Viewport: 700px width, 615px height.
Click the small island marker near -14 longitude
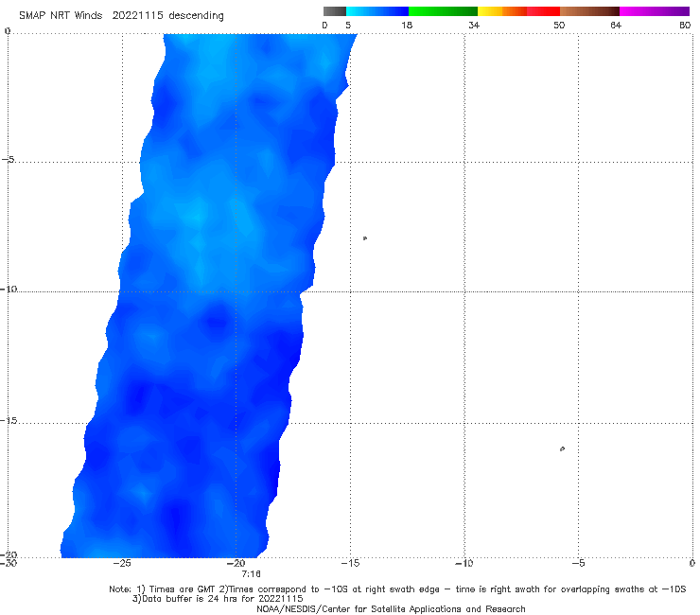[x=365, y=238]
